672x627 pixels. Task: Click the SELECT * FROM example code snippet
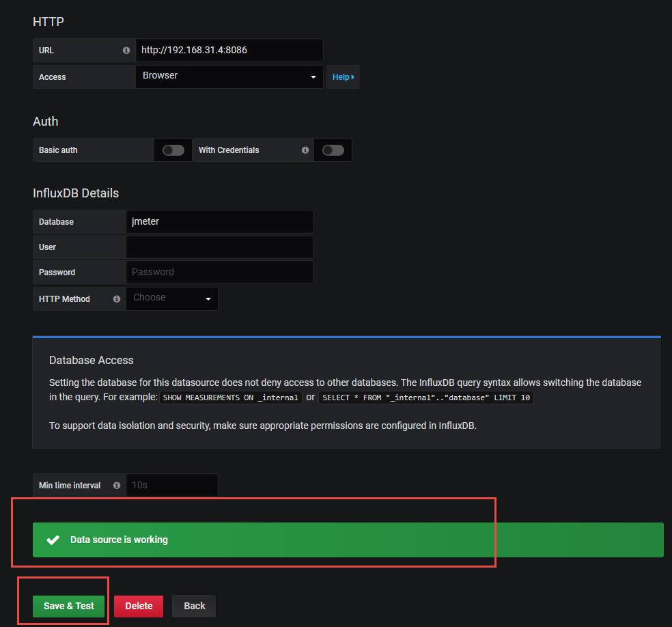pos(425,398)
